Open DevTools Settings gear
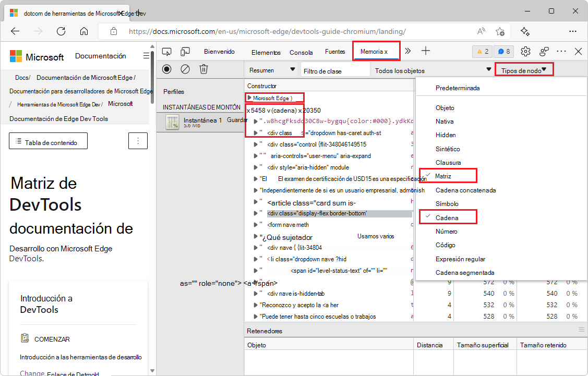 [x=525, y=51]
